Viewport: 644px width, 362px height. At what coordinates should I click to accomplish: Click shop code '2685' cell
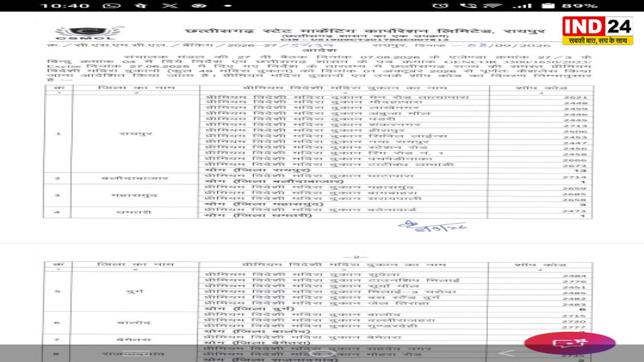pos(575,195)
